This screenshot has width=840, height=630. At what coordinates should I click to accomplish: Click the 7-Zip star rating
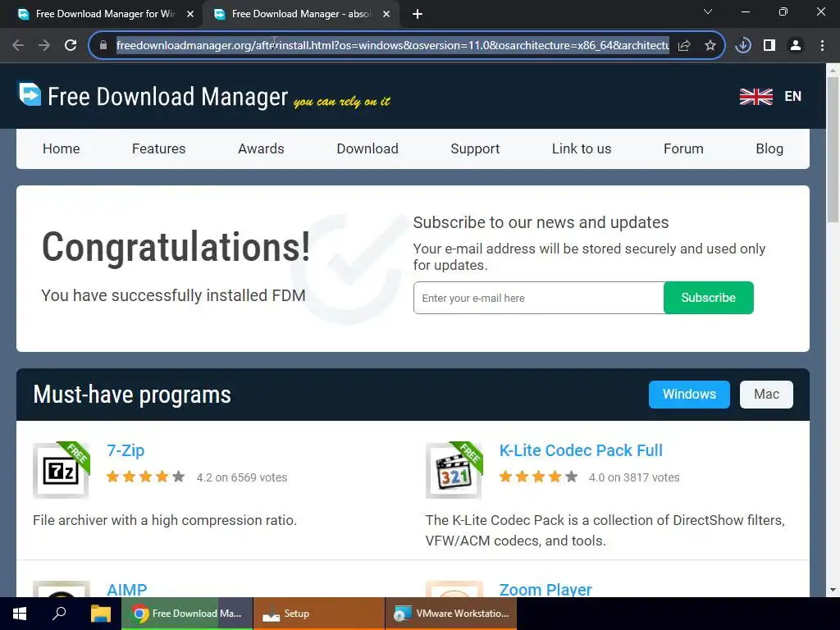146,477
